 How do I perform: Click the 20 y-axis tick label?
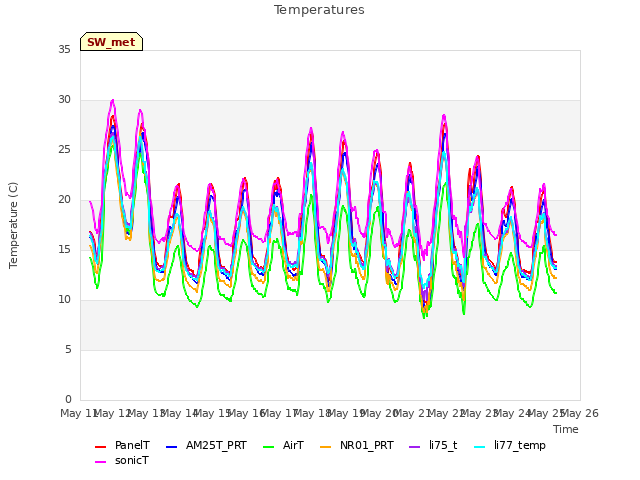[64, 200]
